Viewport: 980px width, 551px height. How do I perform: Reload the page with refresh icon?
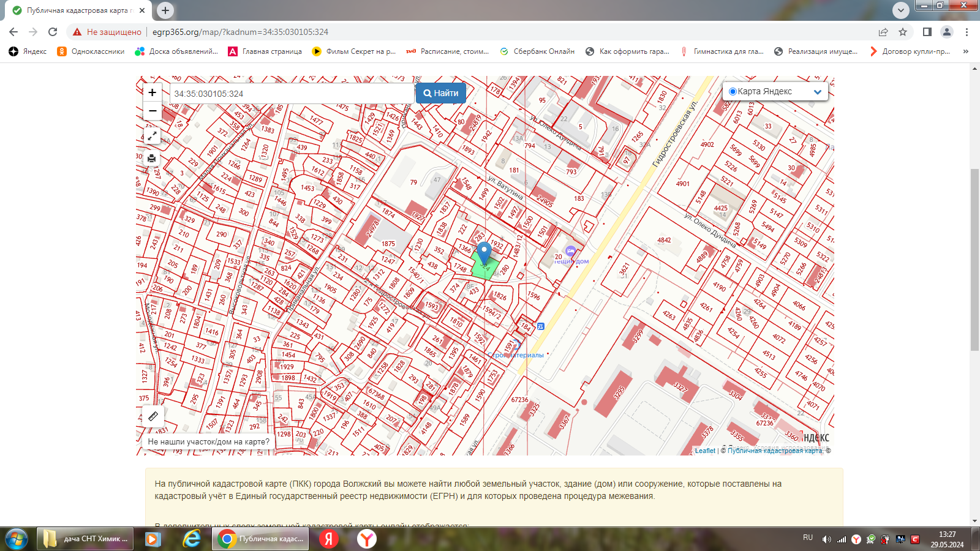tap(53, 32)
